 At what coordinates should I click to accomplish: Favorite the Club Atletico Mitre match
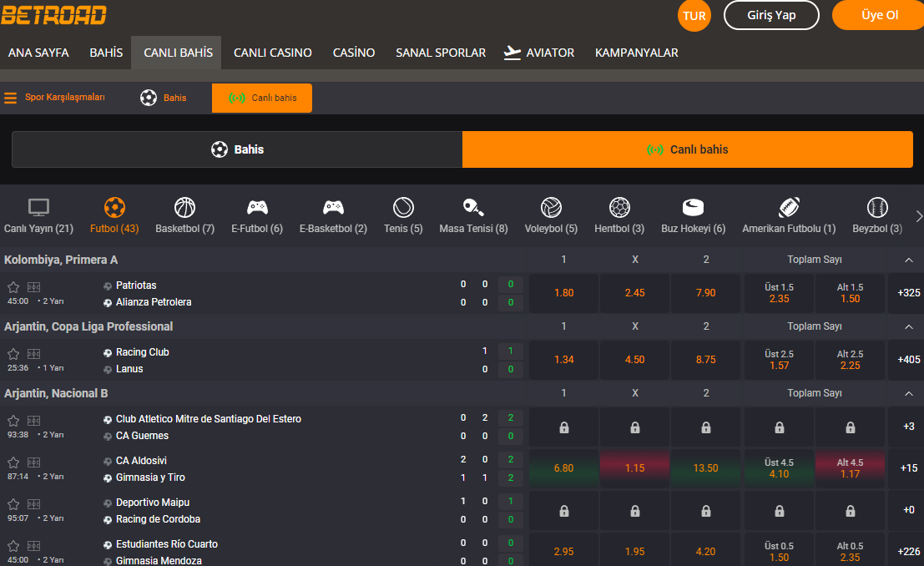point(13,421)
